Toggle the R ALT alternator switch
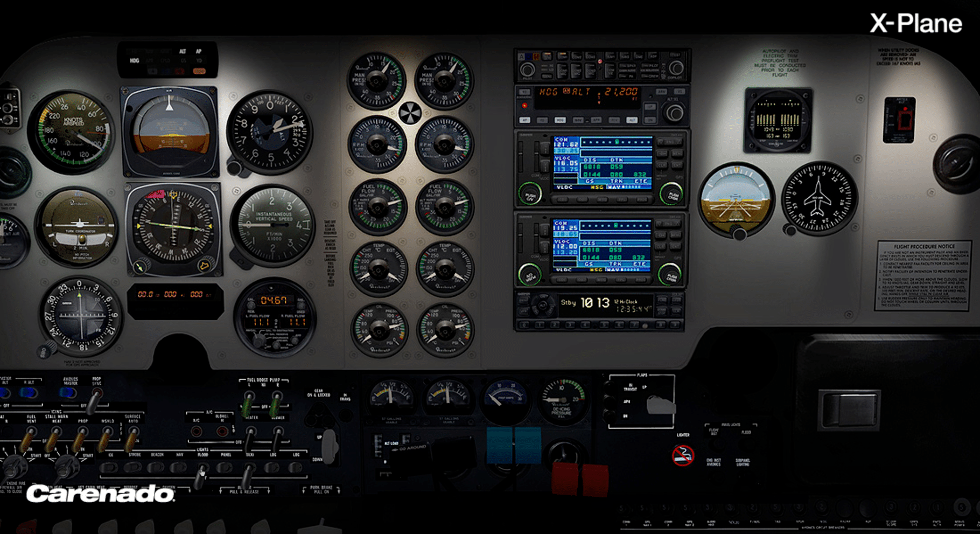980x534 pixels. coord(29,393)
